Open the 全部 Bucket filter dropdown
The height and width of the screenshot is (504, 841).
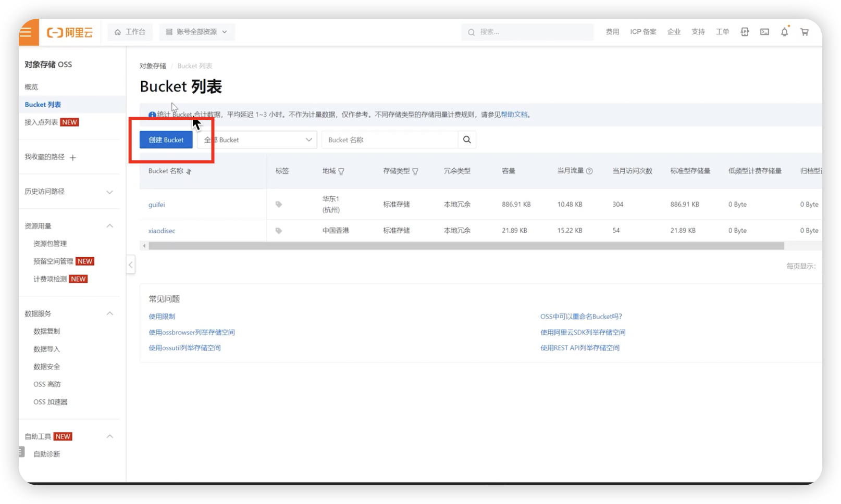tap(257, 140)
